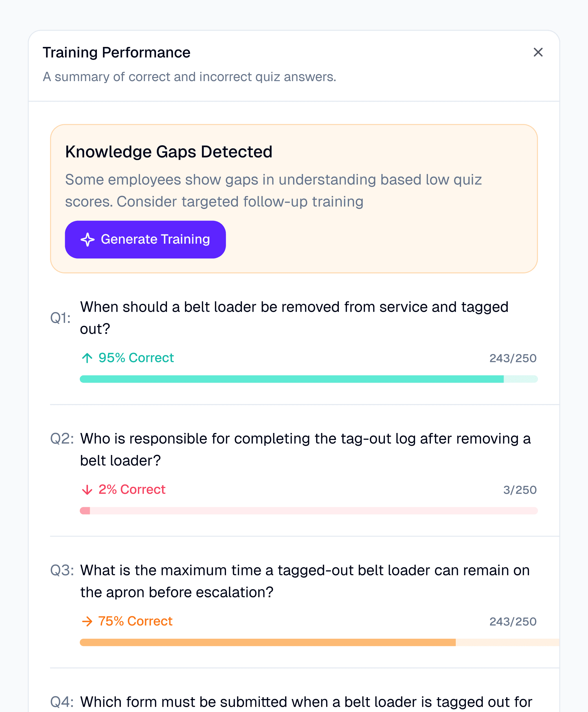This screenshot has width=588, height=712.
Task: Click the green up arrow beside 95% Correct
Action: point(87,358)
